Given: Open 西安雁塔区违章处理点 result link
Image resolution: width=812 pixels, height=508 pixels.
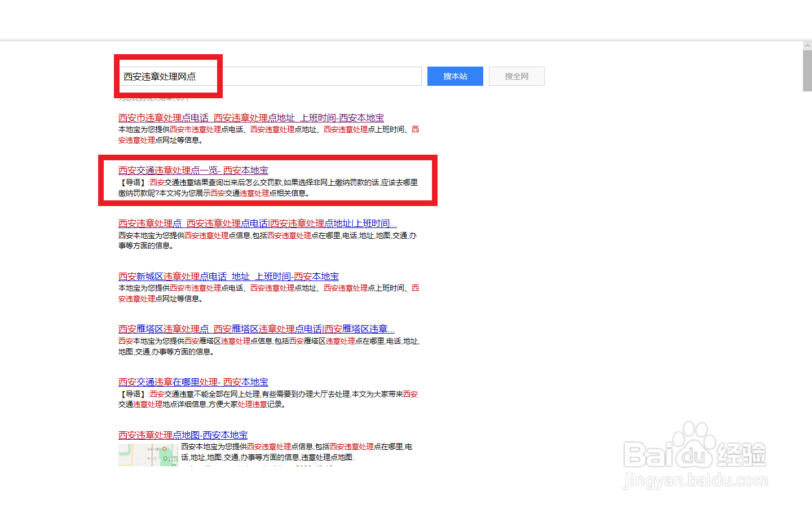Looking at the screenshot, I should (x=257, y=329).
